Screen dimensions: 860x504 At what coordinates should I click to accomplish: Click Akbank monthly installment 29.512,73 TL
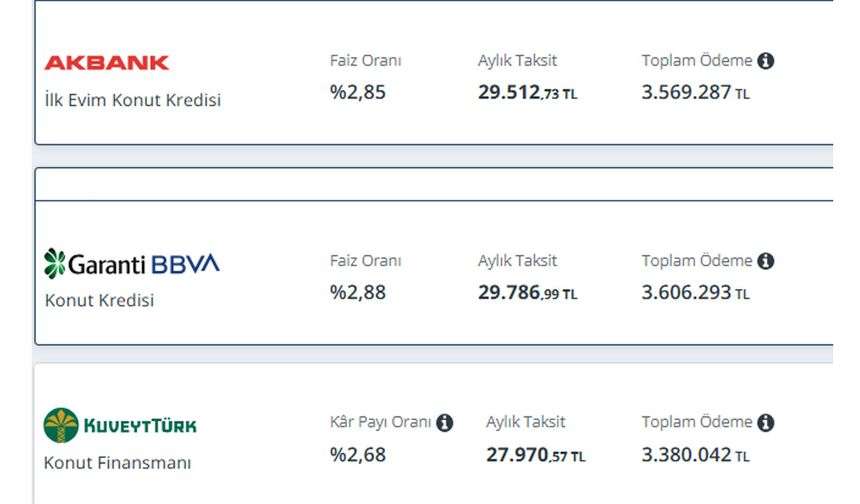click(x=528, y=92)
